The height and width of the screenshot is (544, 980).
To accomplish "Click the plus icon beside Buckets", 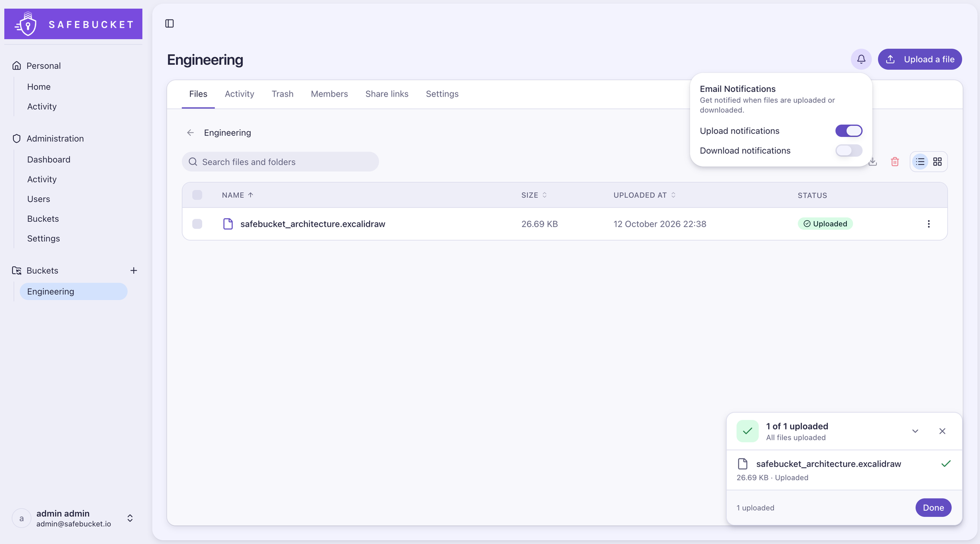I will click(x=134, y=270).
